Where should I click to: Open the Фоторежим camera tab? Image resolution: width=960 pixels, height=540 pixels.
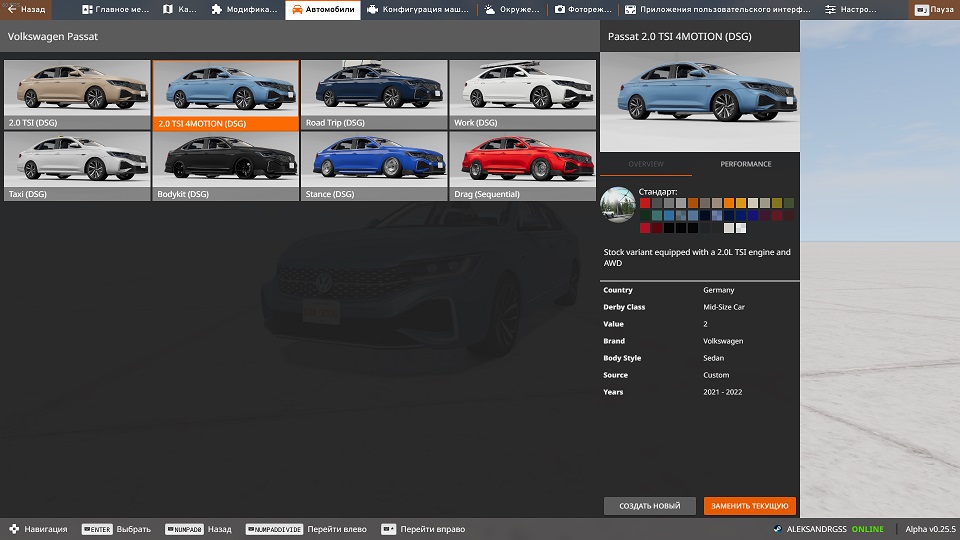coord(583,10)
